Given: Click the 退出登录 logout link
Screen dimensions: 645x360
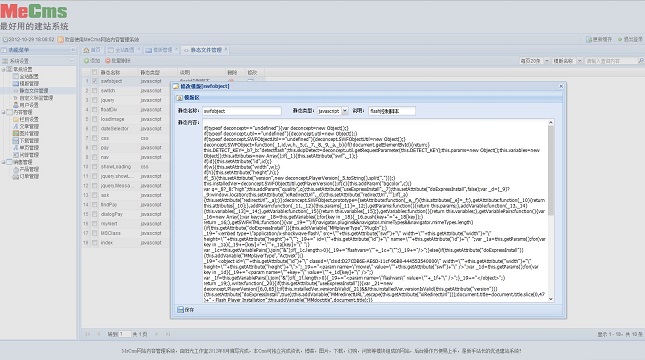Looking at the screenshot, I should click(x=630, y=39).
